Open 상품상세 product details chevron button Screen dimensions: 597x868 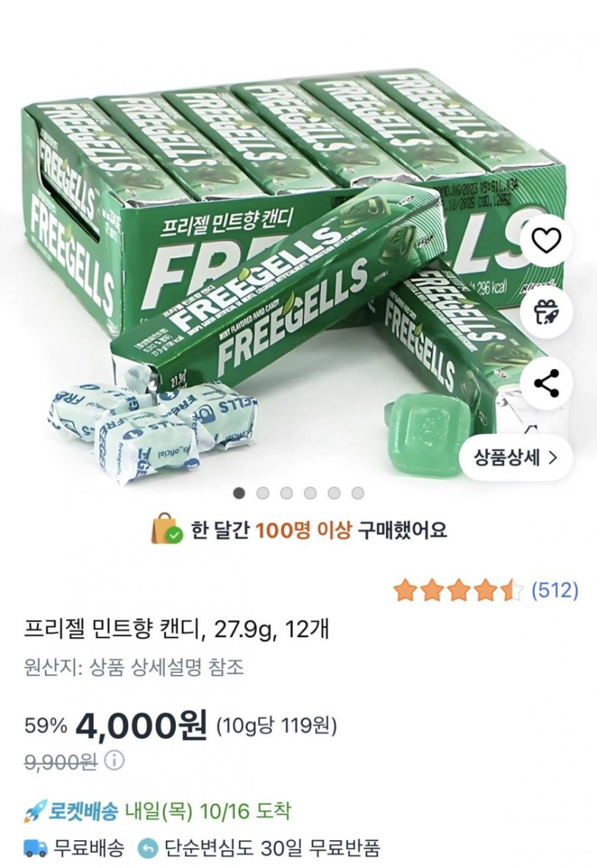516,458
